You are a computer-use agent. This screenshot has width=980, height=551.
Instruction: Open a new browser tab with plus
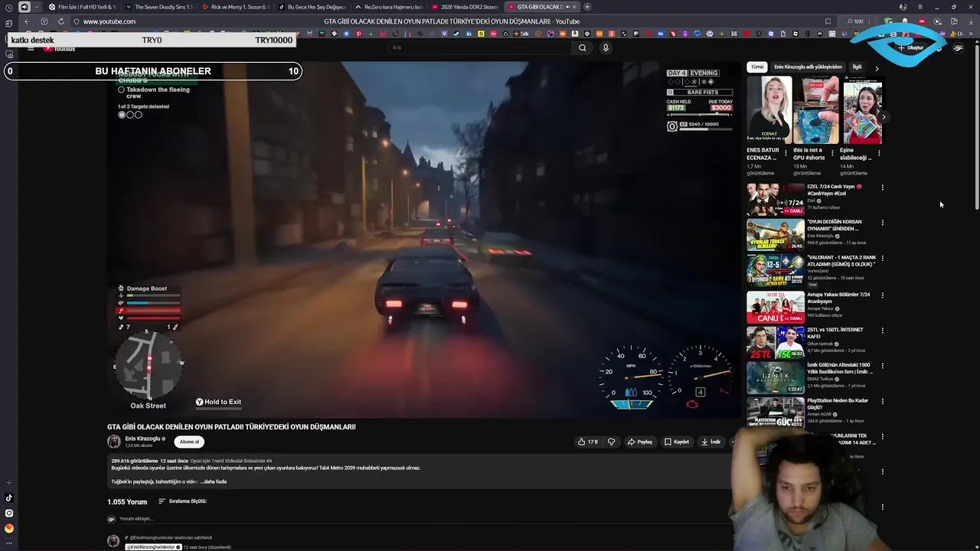coord(587,7)
